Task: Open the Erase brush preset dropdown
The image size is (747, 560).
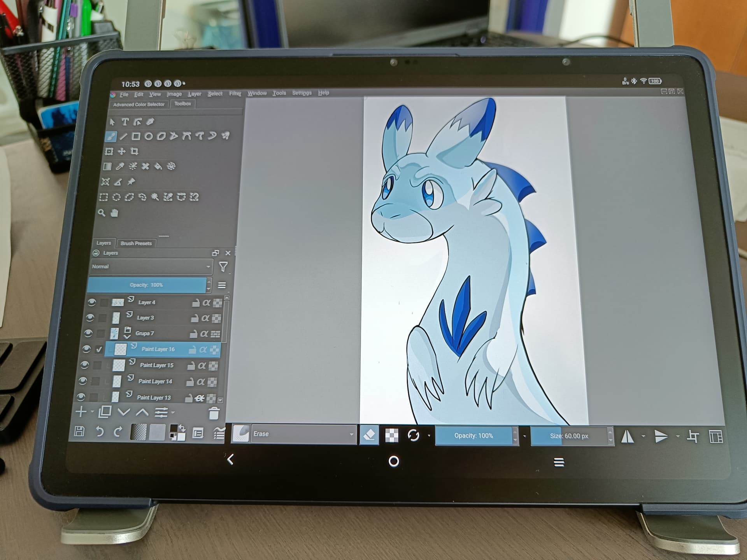Action: [x=303, y=434]
